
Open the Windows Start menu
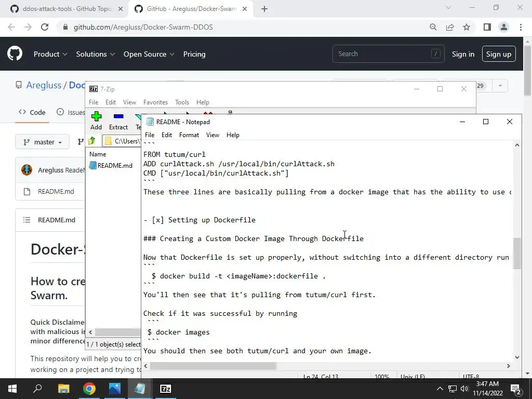(x=12, y=389)
